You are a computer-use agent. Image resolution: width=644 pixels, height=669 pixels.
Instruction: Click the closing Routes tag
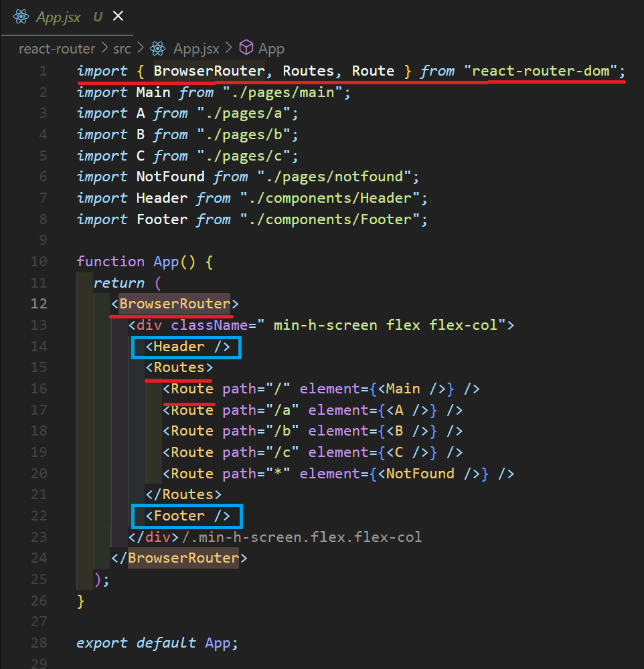183,494
